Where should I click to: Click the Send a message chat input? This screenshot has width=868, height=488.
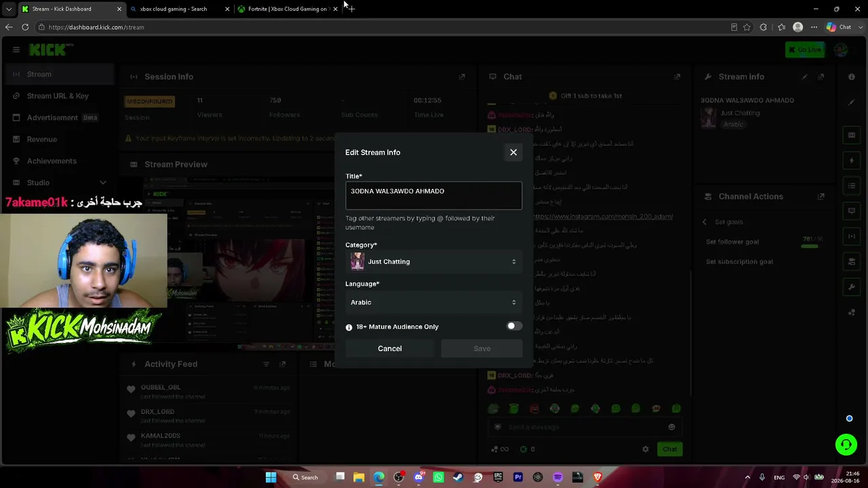pos(583,427)
